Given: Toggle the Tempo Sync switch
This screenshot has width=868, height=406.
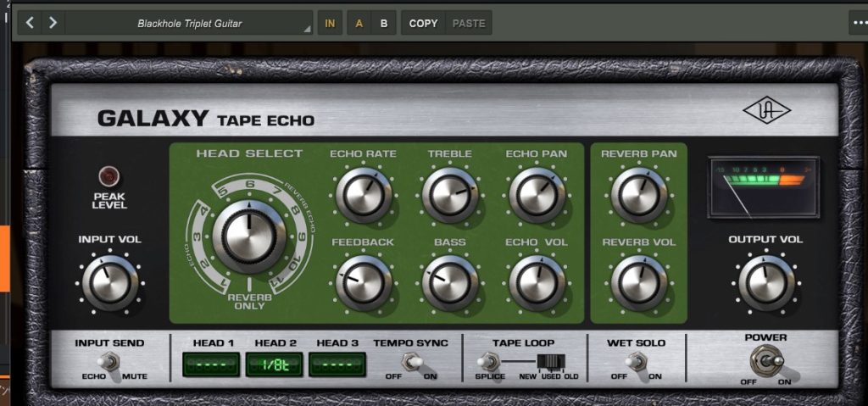Looking at the screenshot, I should click(x=412, y=364).
